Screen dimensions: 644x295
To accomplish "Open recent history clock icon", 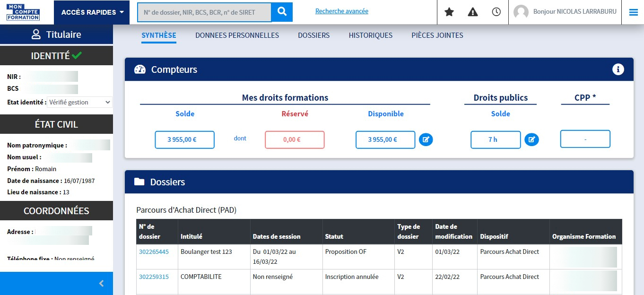I will tap(496, 12).
